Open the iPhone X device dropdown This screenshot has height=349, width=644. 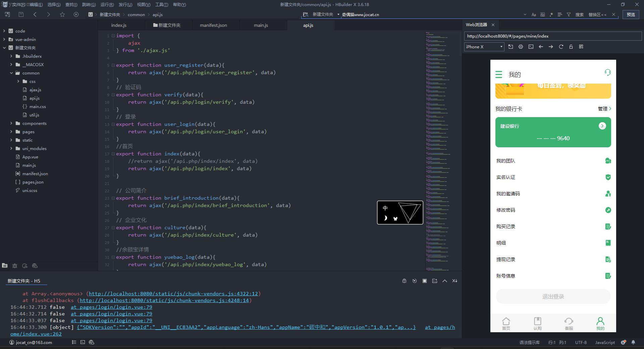pyautogui.click(x=484, y=47)
